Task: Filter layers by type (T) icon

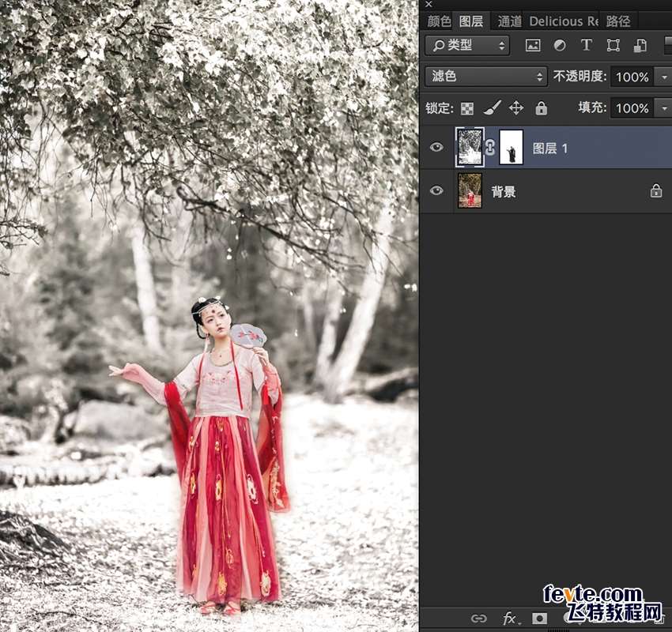Action: [587, 45]
